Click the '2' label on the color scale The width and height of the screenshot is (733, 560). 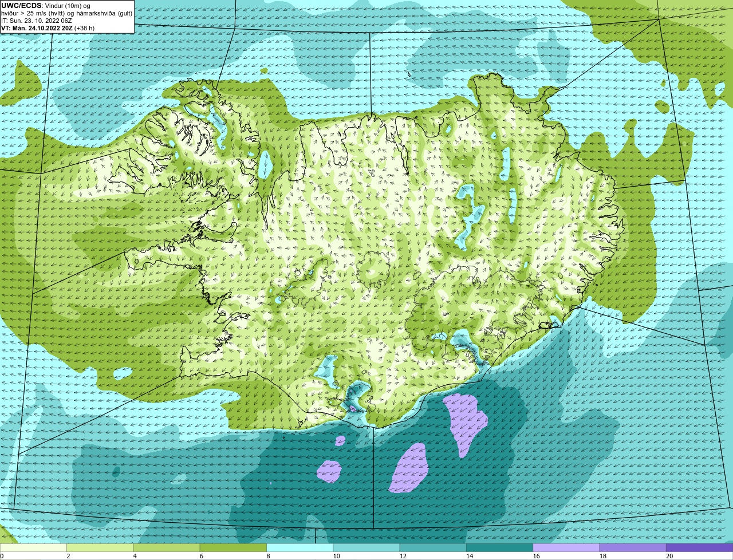tap(68, 556)
